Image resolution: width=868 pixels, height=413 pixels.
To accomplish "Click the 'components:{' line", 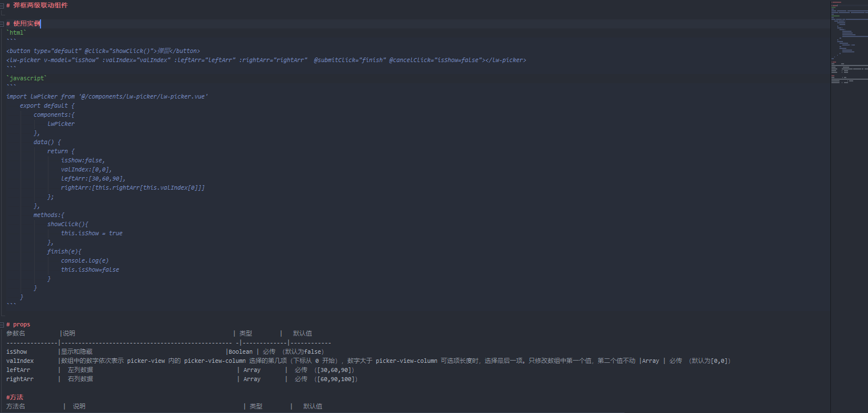I will pos(54,115).
